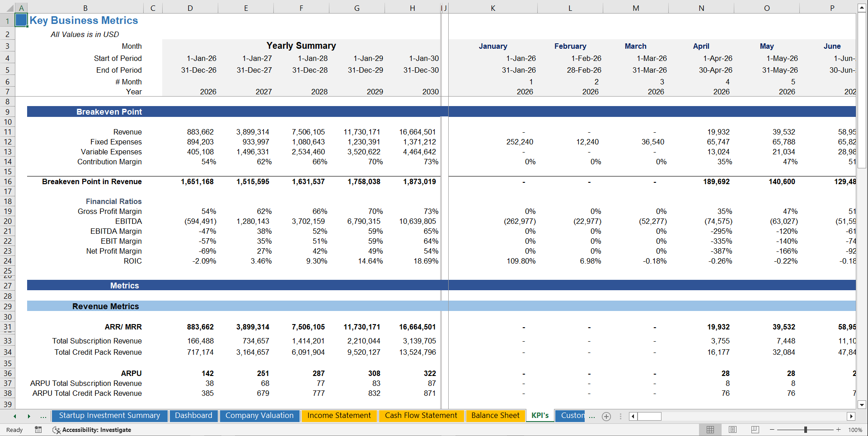The height and width of the screenshot is (436, 868).
Task: Click the next-sheet navigation arrow
Action: (x=29, y=416)
